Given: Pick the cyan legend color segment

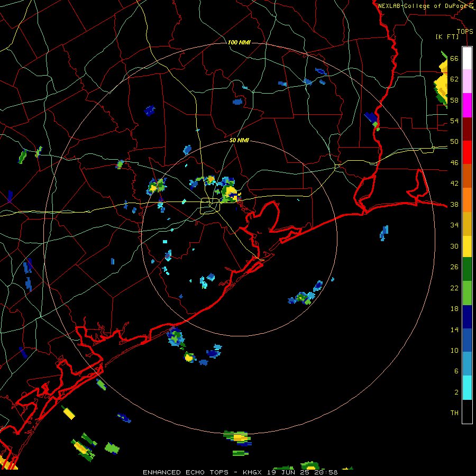Looking at the screenshot, I should pyautogui.click(x=467, y=388).
